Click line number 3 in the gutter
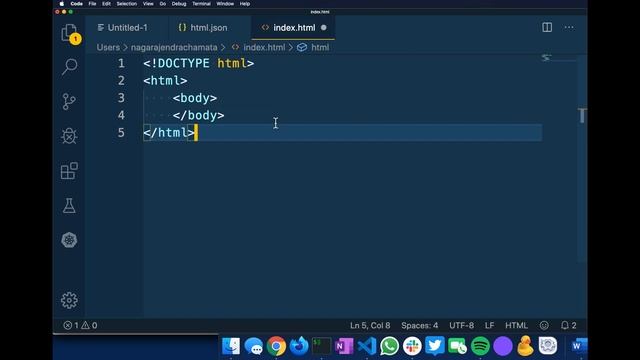 (121, 98)
